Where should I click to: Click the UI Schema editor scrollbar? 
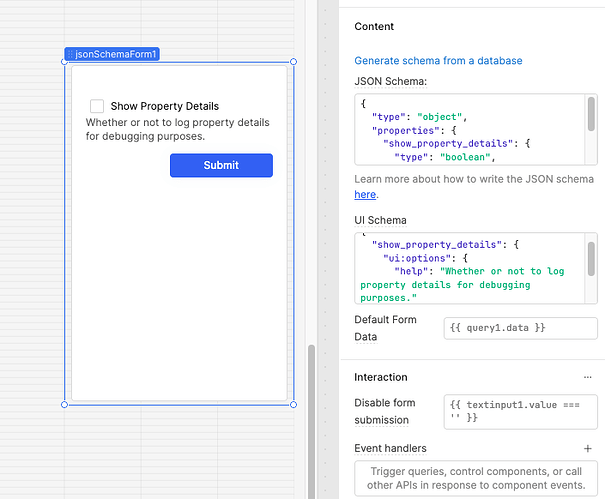(591, 258)
